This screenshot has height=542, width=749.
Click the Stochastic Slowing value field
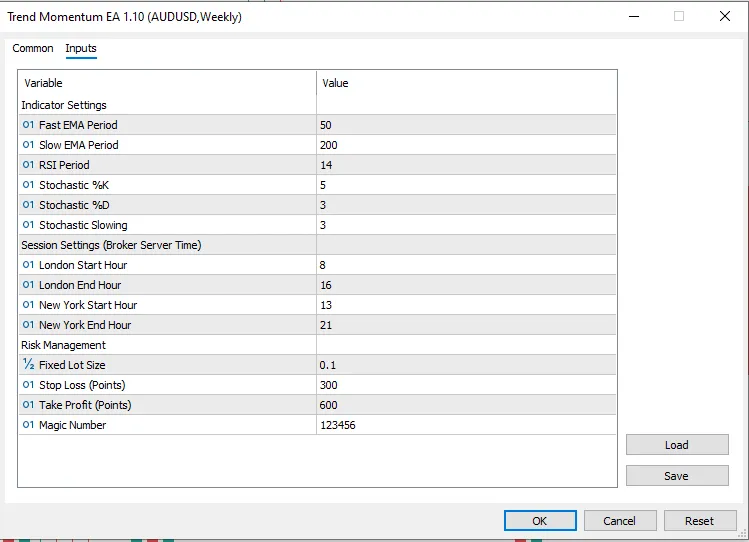(466, 225)
